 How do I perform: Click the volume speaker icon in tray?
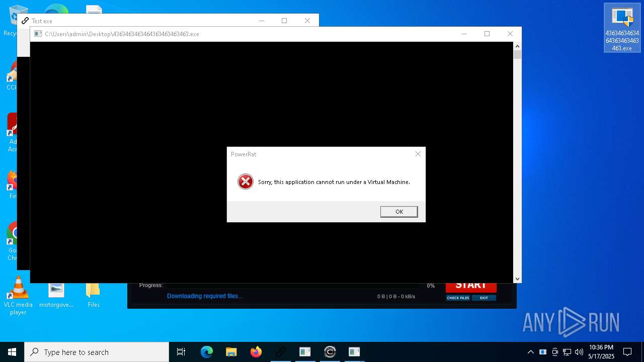[x=579, y=352]
